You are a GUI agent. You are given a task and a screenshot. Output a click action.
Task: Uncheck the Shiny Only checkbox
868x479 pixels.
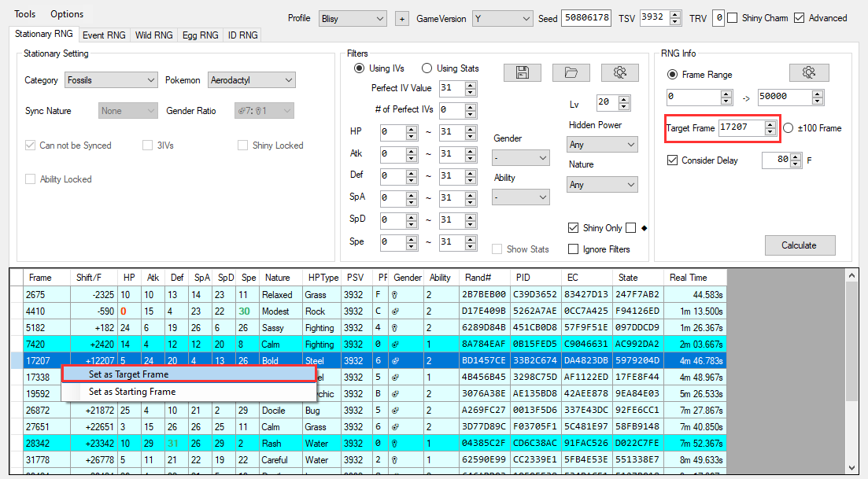574,228
